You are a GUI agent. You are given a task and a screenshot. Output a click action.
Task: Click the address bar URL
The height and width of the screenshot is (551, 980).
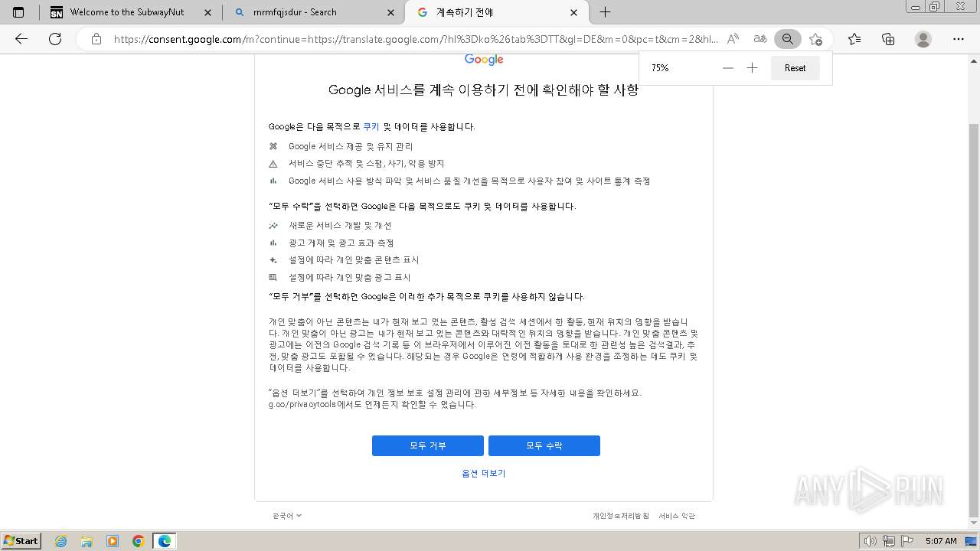point(416,39)
